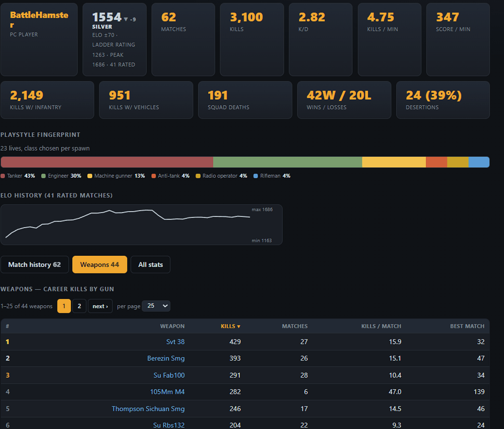This screenshot has height=429, width=504.
Task: Click the Kills column sort arrow
Action: (x=238, y=327)
